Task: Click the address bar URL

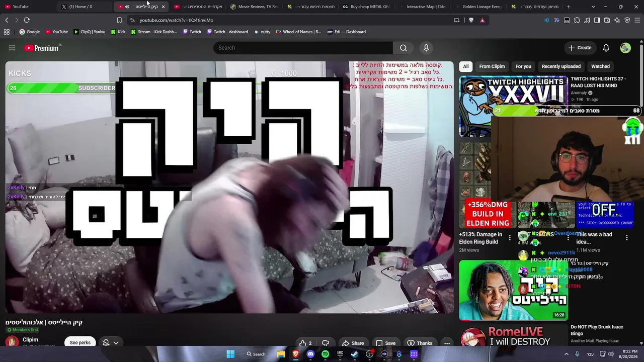Action: click(x=177, y=20)
